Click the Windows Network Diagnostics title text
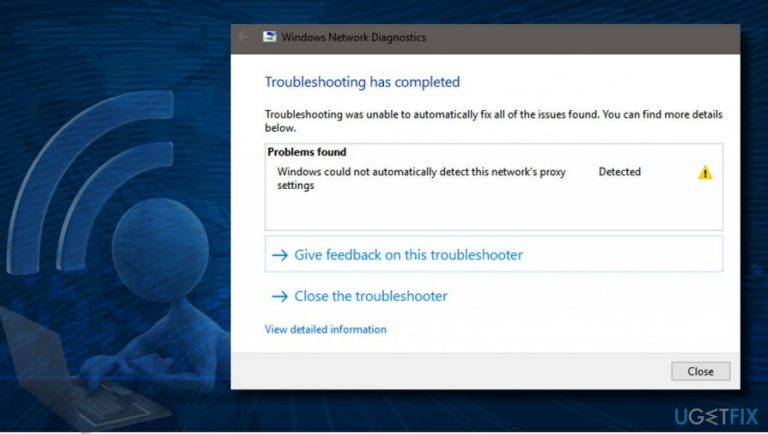Image resolution: width=768 pixels, height=434 pixels. [354, 37]
